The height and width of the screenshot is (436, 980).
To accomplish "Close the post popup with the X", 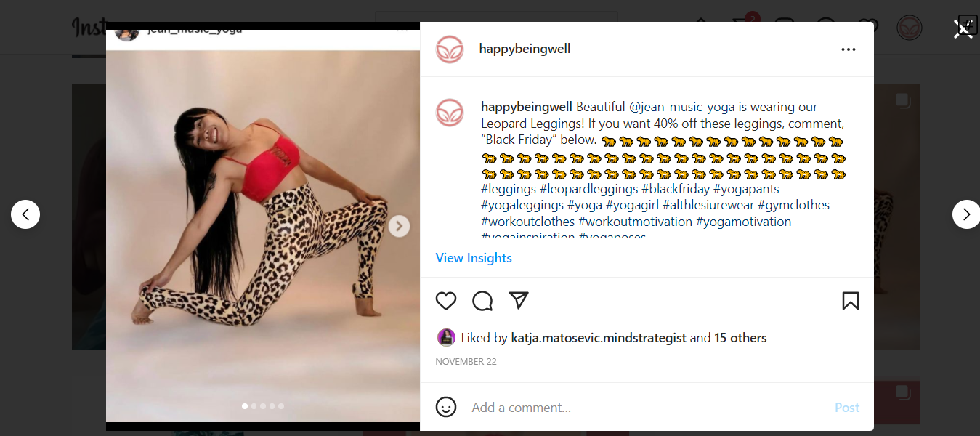I will coord(963,29).
